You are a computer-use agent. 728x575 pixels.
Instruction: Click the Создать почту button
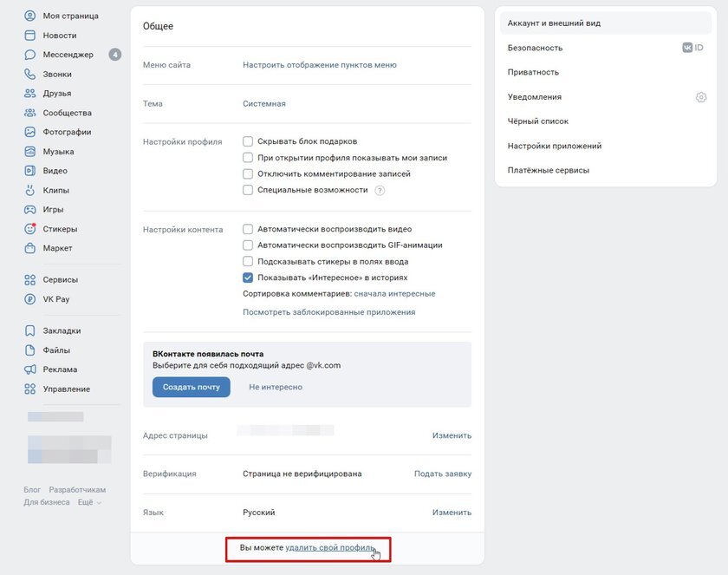(192, 387)
